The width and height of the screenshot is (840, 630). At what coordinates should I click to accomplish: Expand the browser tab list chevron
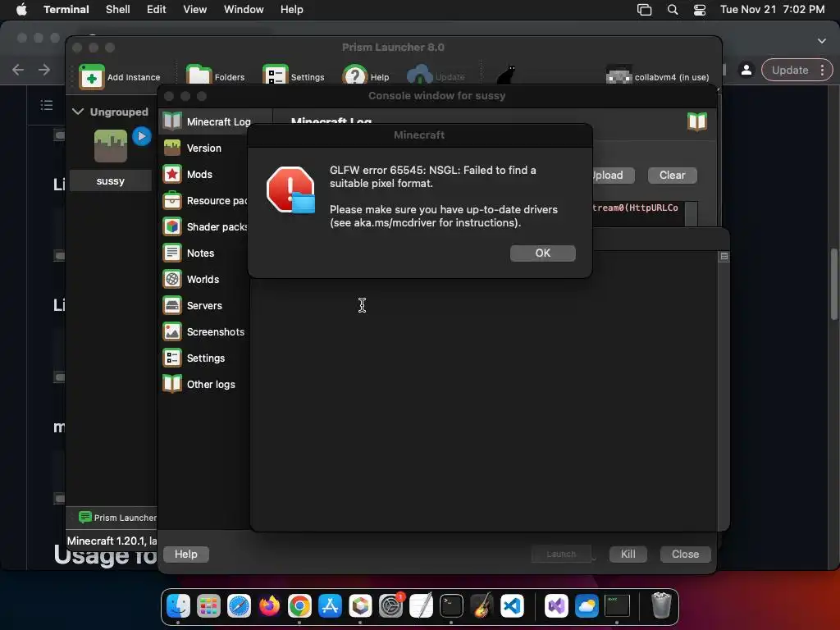tap(822, 41)
